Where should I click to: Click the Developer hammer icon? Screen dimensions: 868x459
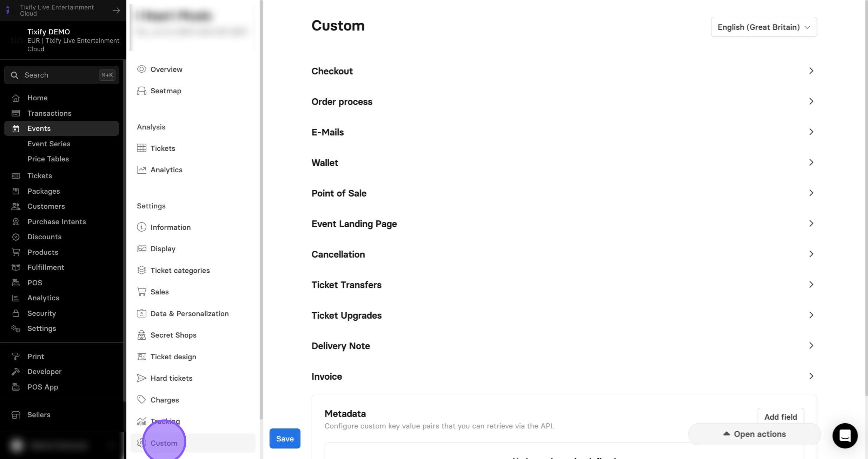[15, 372]
